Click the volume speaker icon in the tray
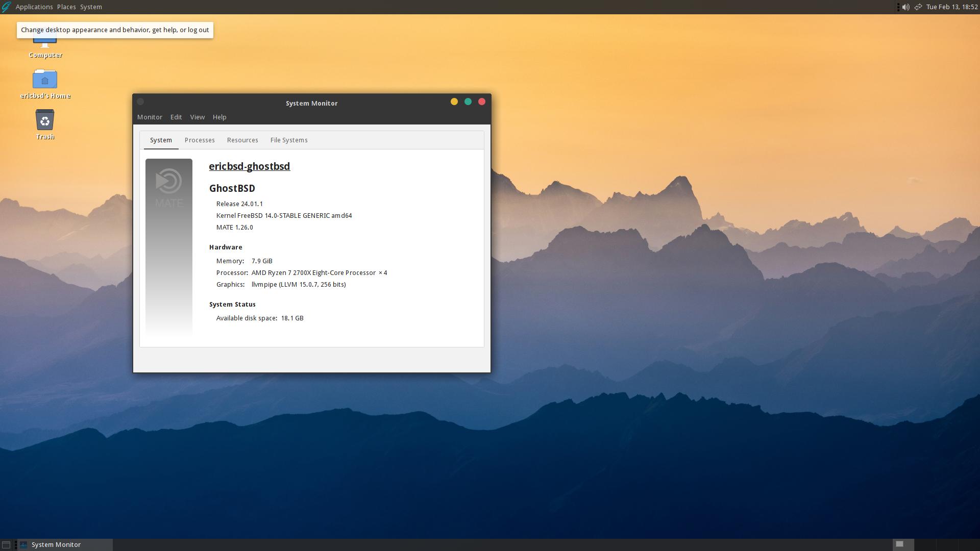This screenshot has width=980, height=551. click(905, 7)
